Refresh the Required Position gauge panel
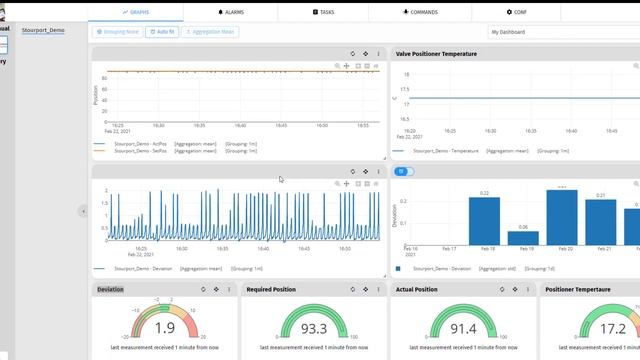The height and width of the screenshot is (360, 640). (353, 289)
